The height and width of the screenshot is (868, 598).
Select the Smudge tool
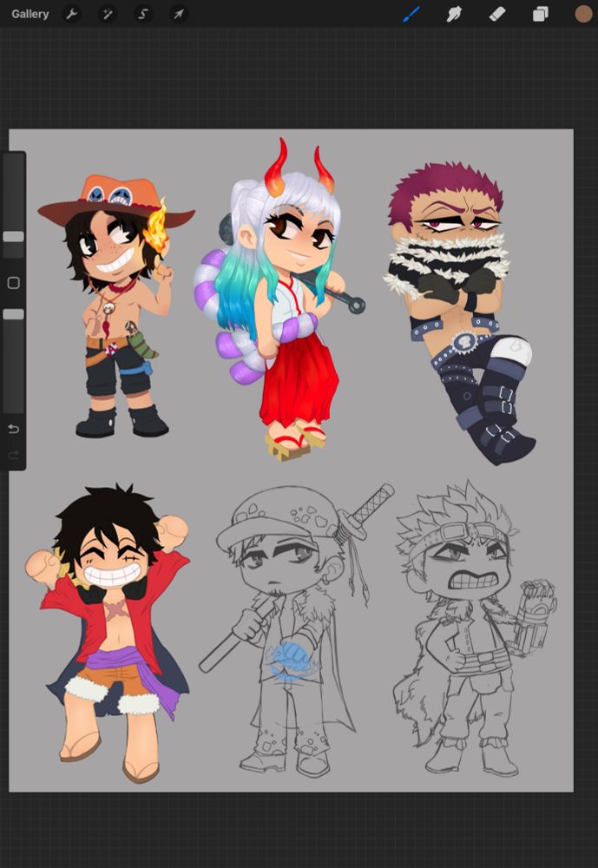(454, 14)
